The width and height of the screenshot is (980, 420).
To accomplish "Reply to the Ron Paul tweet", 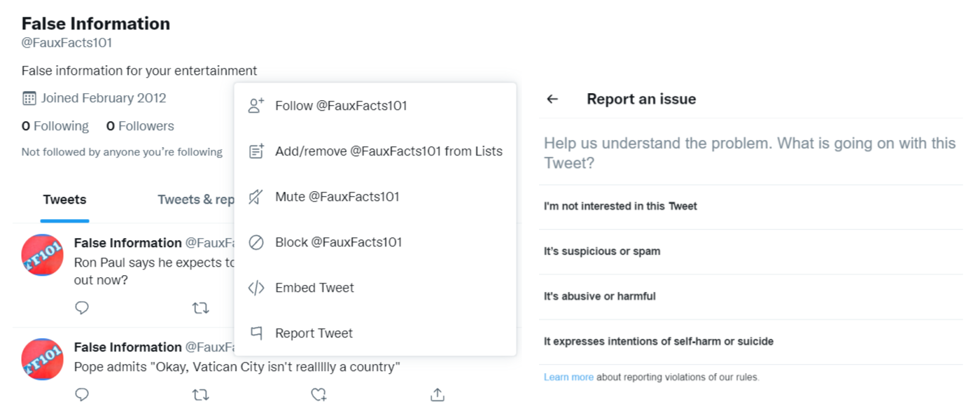I will coord(82,307).
